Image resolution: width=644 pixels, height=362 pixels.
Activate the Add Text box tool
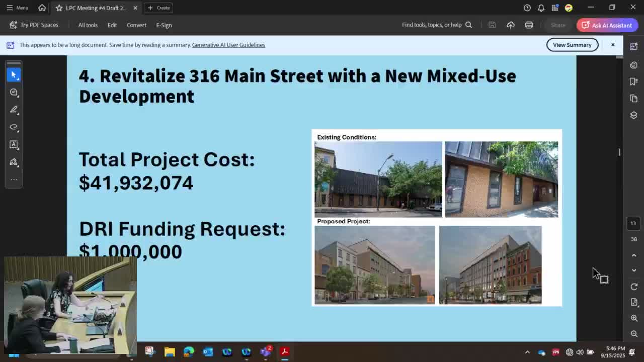(x=14, y=145)
